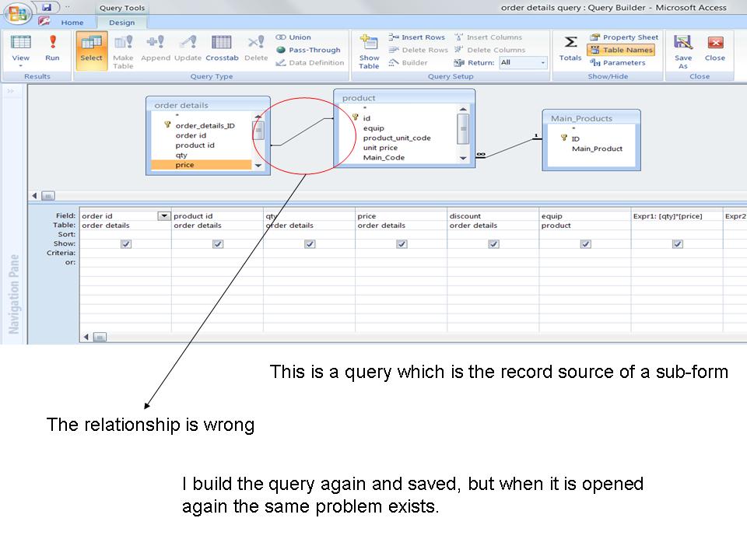Click the Criteria cell under product id
Viewport: 747px width, 560px height.
(x=217, y=253)
